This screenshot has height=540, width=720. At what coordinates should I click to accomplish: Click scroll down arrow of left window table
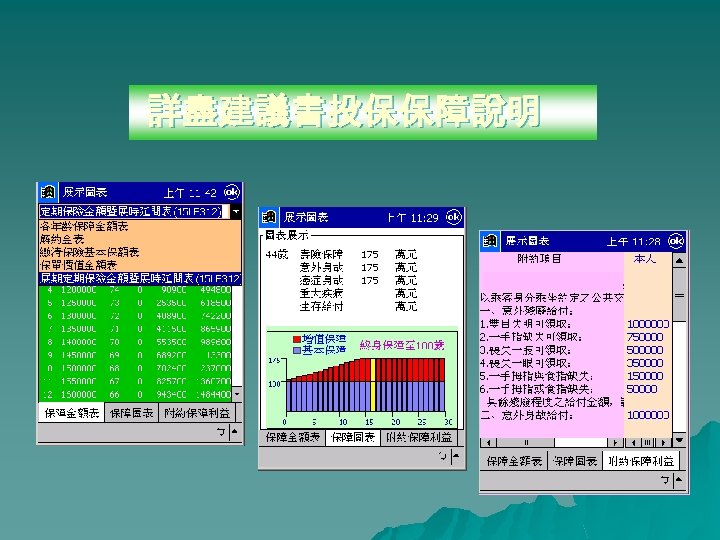tap(236, 394)
